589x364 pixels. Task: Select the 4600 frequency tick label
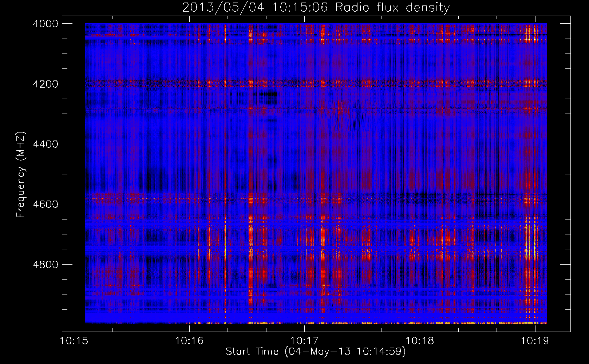pos(46,204)
